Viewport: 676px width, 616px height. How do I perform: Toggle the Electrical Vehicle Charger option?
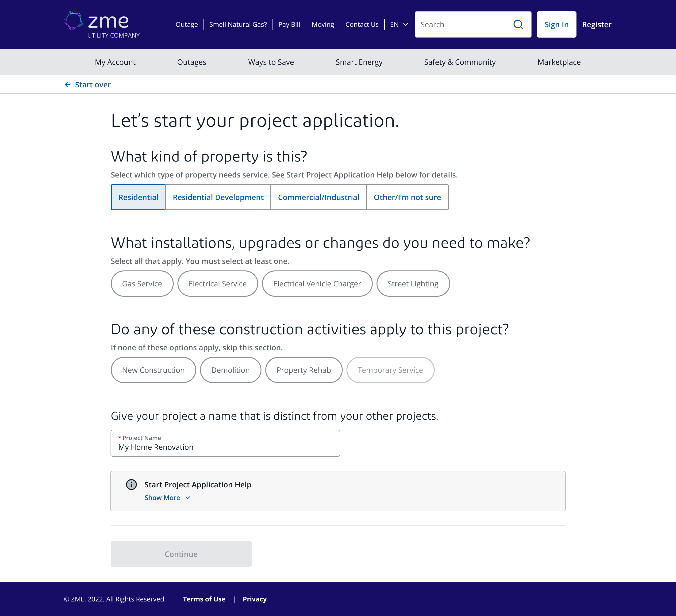(x=317, y=283)
